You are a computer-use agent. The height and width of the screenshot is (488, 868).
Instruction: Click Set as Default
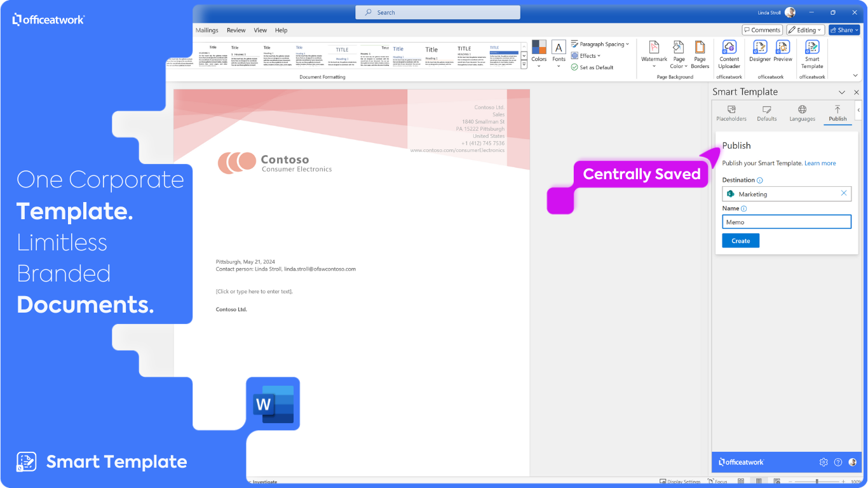pos(592,67)
